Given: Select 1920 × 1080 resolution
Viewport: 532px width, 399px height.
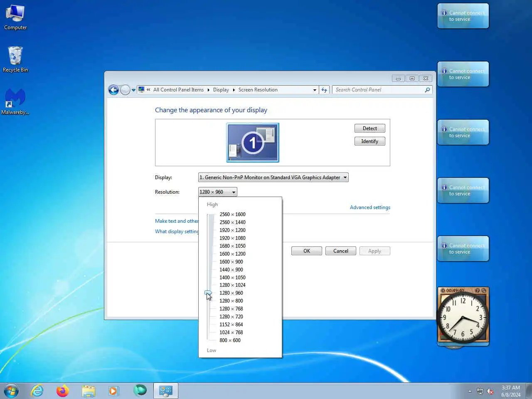Looking at the screenshot, I should pyautogui.click(x=232, y=238).
